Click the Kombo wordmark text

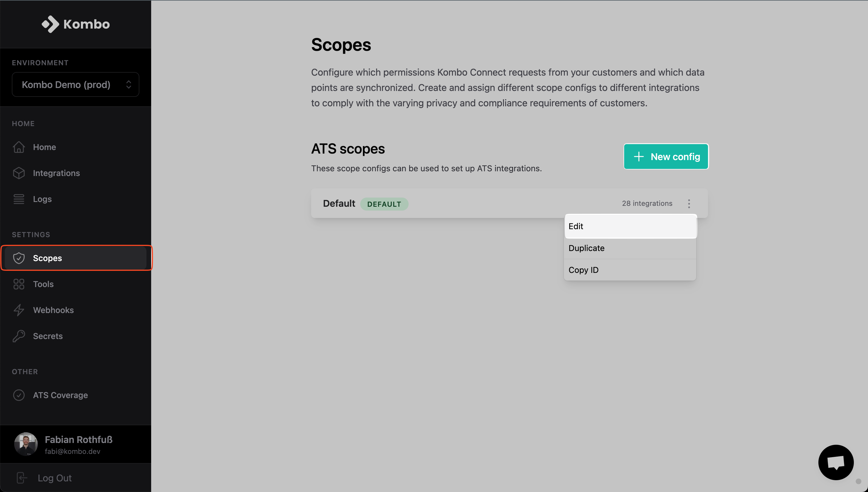click(x=87, y=24)
